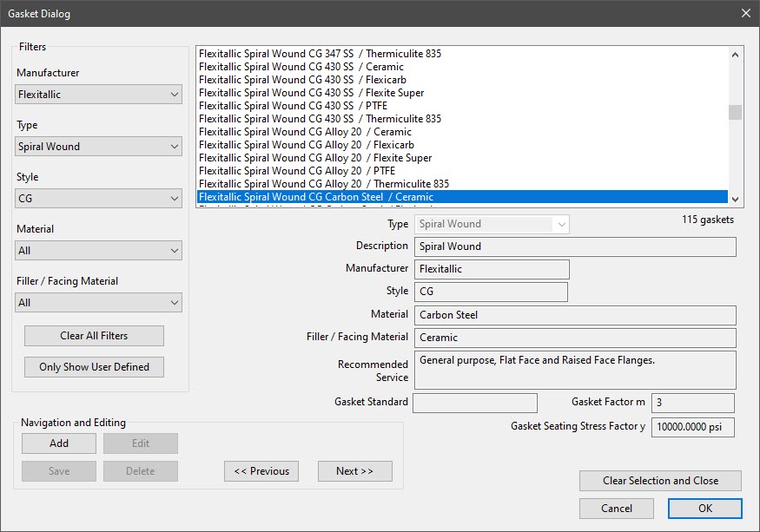Click the grayed Delete button
Viewport: 760px width, 532px height.
click(x=141, y=471)
